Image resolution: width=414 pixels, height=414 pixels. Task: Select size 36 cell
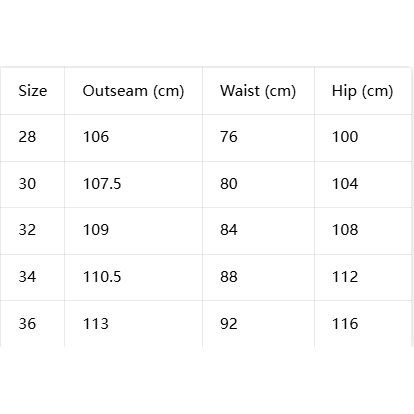pyautogui.click(x=27, y=324)
